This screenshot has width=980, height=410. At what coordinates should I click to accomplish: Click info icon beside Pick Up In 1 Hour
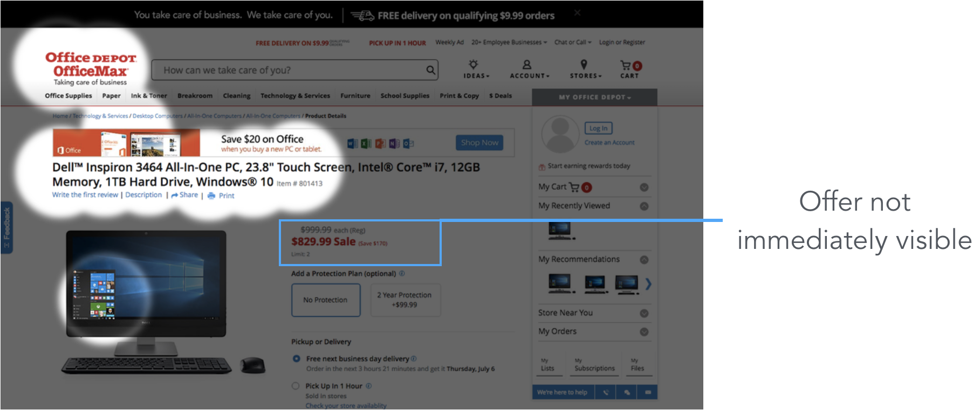coord(369,386)
